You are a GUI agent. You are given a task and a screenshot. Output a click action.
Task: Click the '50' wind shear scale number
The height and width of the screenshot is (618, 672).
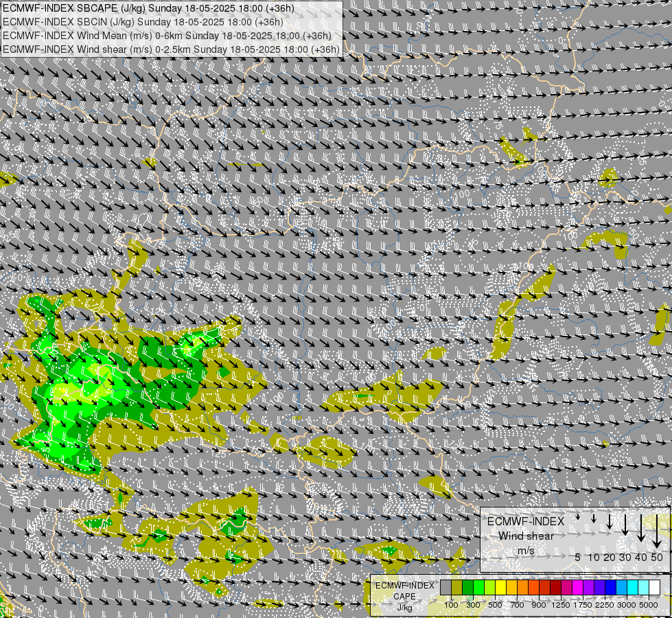pos(657,557)
